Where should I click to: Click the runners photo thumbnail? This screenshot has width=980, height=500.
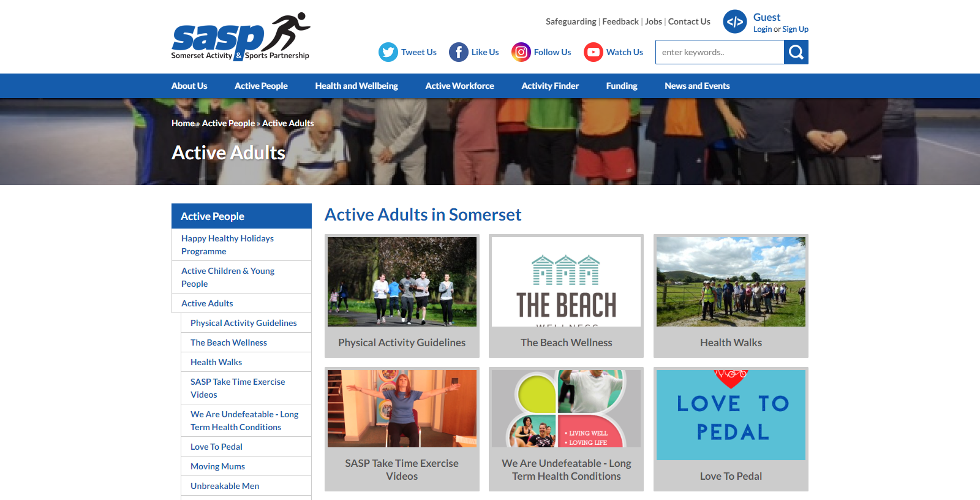pyautogui.click(x=402, y=282)
